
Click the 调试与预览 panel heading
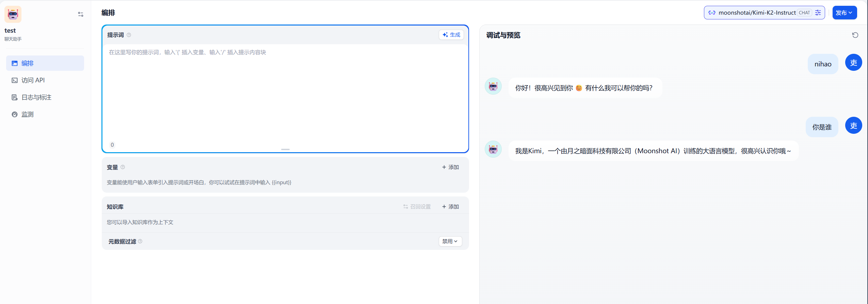pos(503,35)
